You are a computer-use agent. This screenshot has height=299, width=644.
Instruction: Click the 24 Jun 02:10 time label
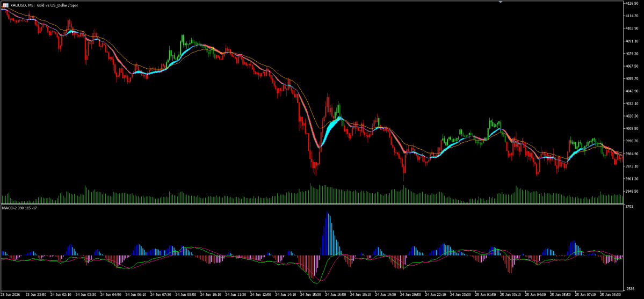pos(60,295)
